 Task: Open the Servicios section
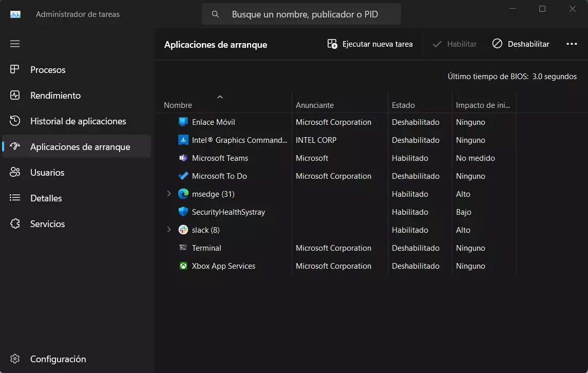pyautogui.click(x=47, y=224)
